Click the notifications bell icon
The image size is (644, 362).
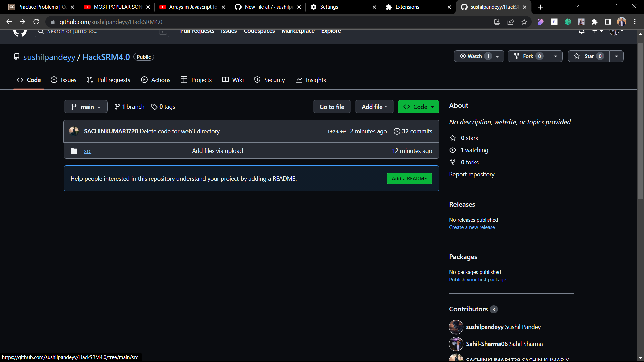point(581,31)
